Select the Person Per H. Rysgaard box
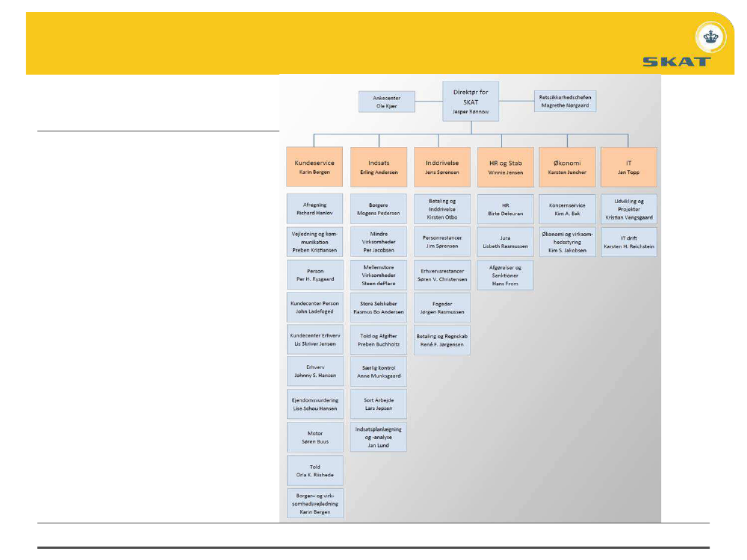 (x=315, y=275)
